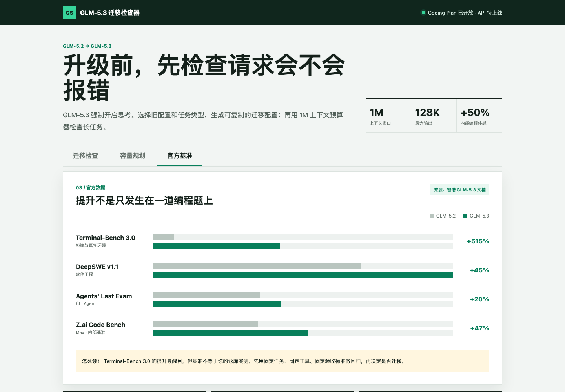Click the 128K max output value

[427, 113]
